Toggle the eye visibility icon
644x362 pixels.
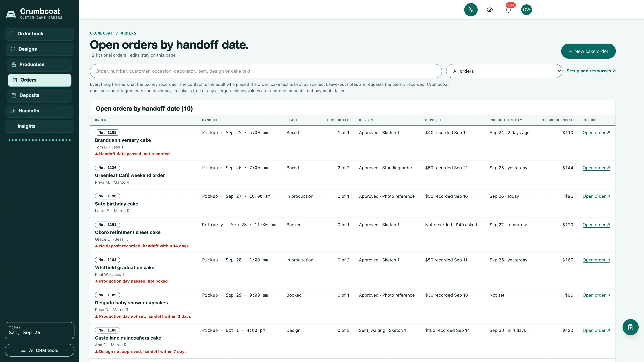490,10
